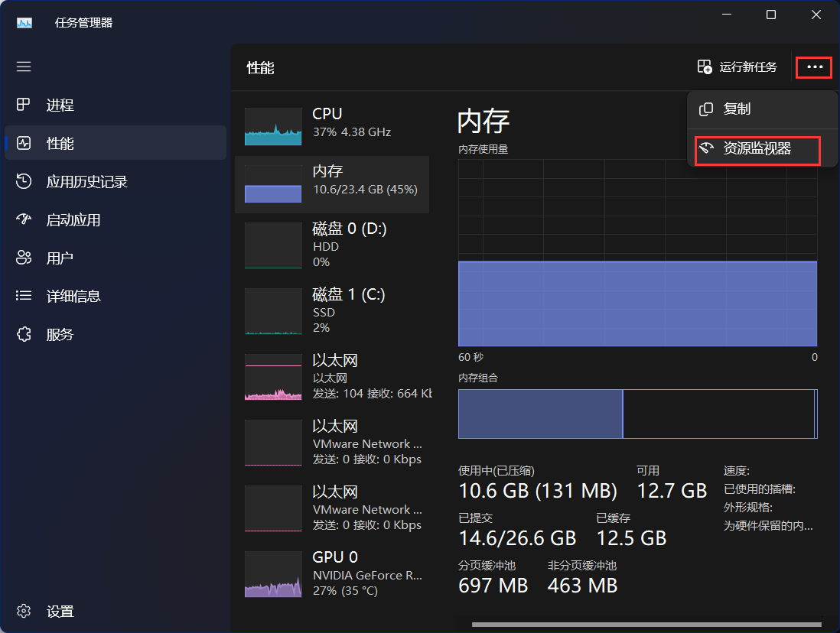
Task: Open the Users (用户) page icon
Action: [24, 258]
